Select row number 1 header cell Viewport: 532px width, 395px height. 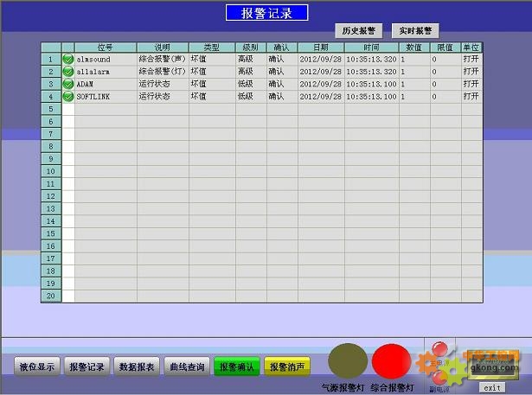click(51, 60)
